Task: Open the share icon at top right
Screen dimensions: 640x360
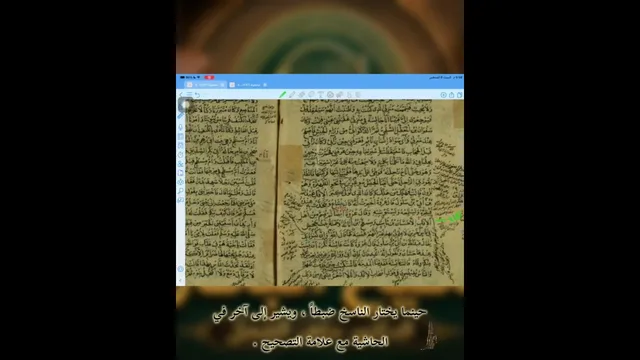Action: click(452, 95)
